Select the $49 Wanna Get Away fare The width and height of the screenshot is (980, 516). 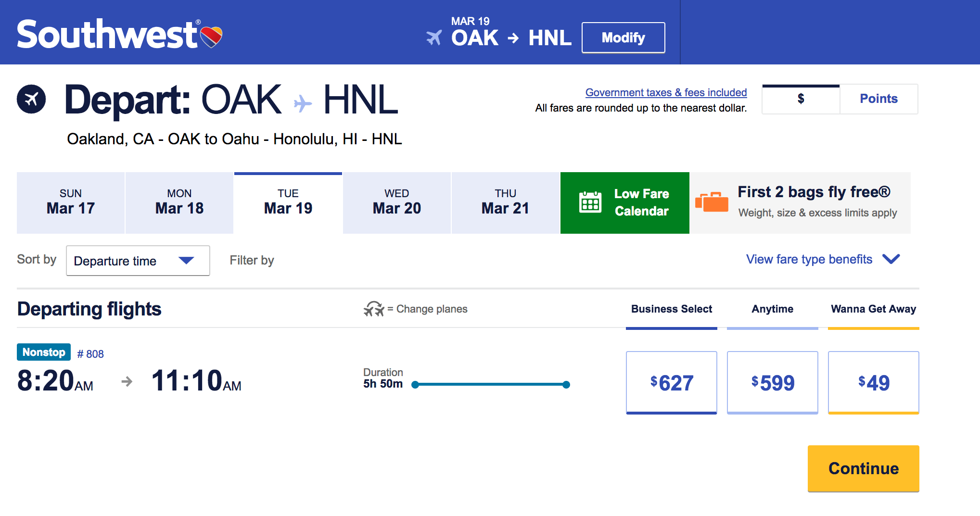click(x=874, y=382)
